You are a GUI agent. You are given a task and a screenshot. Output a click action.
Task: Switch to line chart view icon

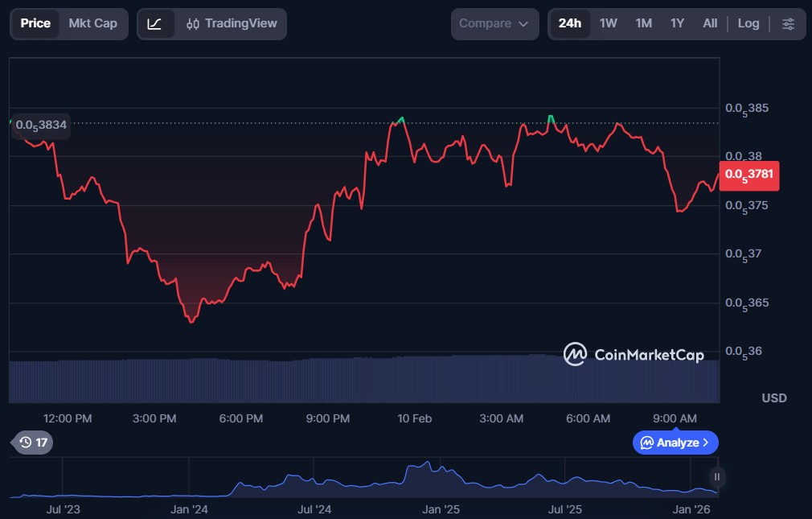155,24
